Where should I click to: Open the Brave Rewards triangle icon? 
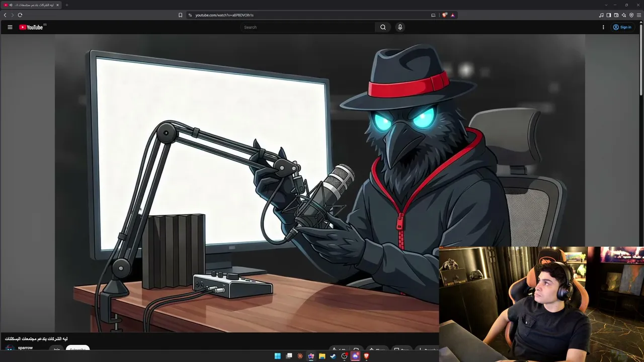[452, 15]
